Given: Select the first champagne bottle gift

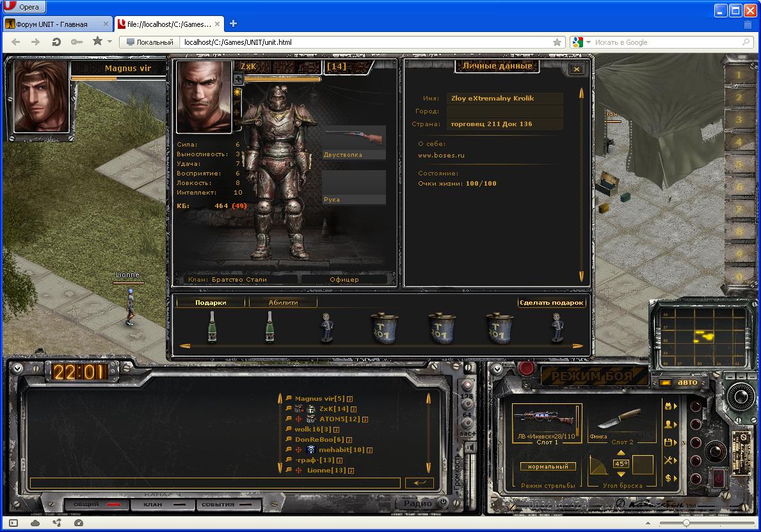Looking at the screenshot, I should 212,326.
